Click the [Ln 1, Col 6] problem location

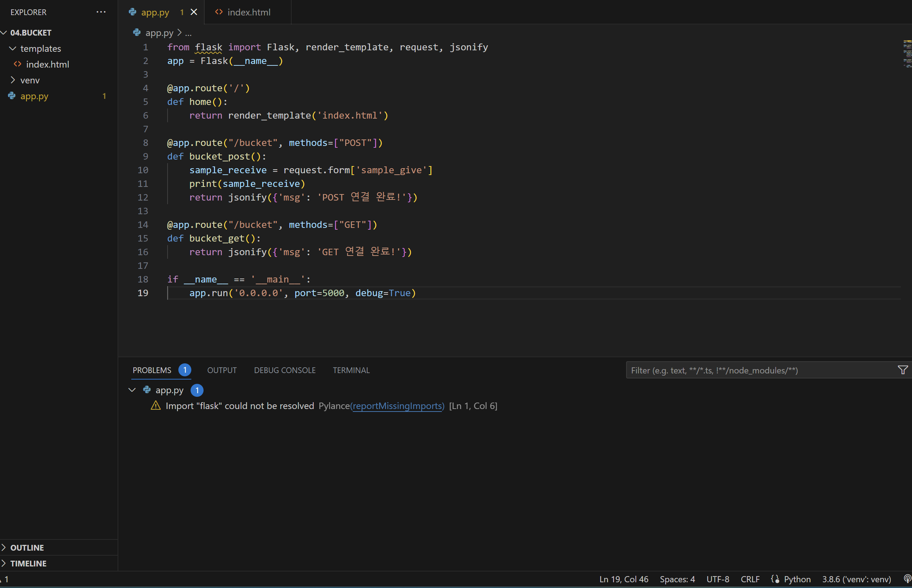[x=473, y=405]
